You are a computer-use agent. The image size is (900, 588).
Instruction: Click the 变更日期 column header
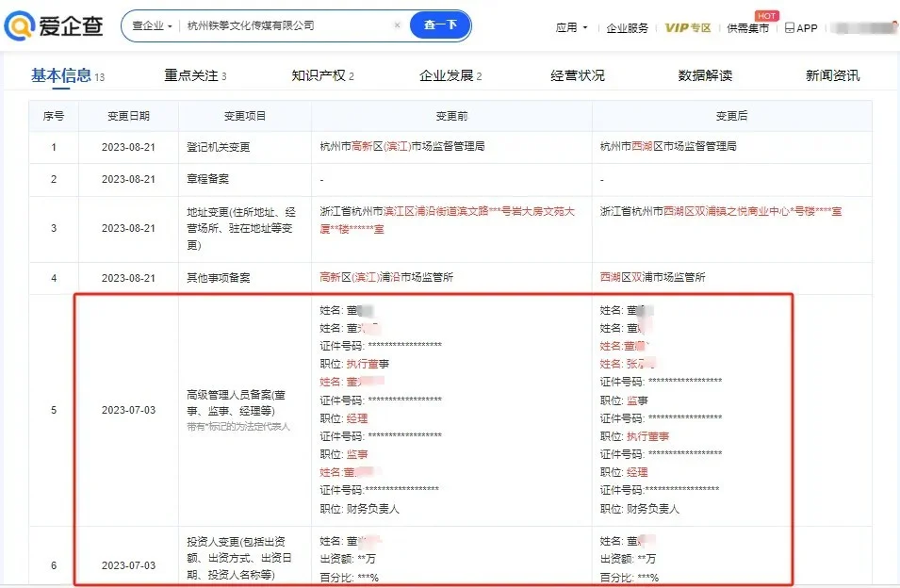coord(128,116)
